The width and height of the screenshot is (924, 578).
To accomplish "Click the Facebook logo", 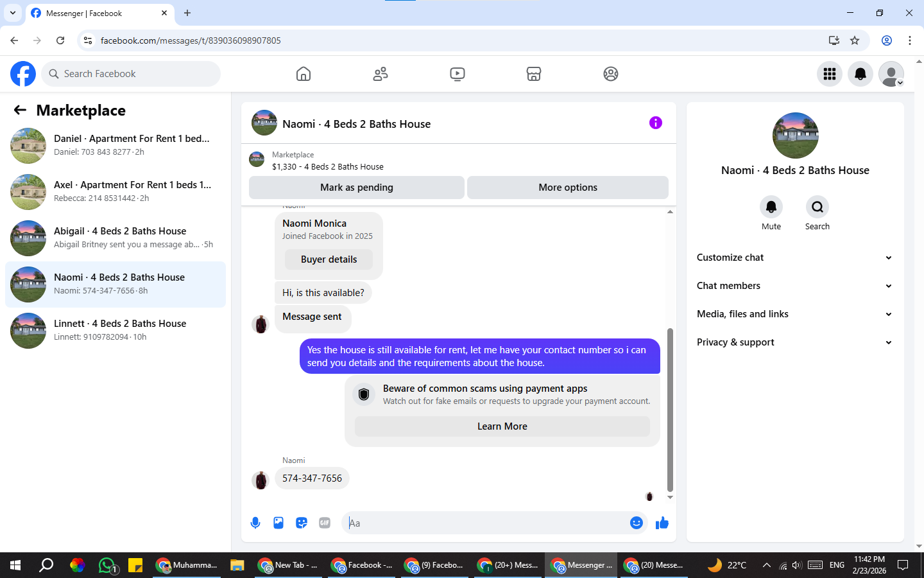I will coord(23,74).
